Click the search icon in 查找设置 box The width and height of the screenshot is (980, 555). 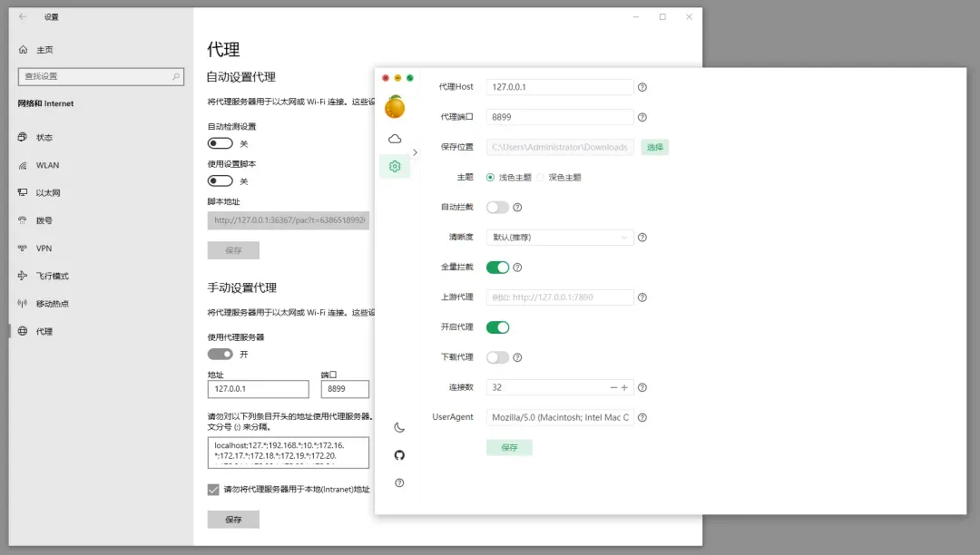tap(176, 76)
